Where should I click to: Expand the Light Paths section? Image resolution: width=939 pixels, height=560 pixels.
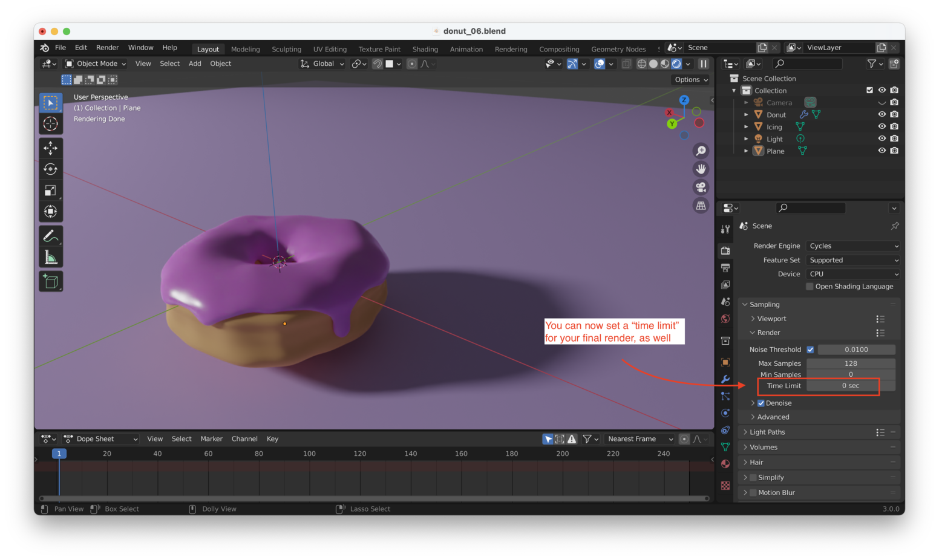point(768,432)
